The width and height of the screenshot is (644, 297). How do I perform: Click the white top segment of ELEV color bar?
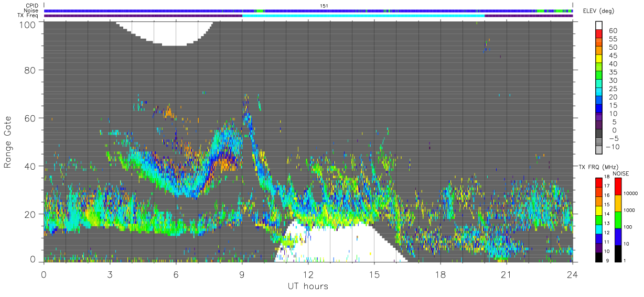click(599, 26)
